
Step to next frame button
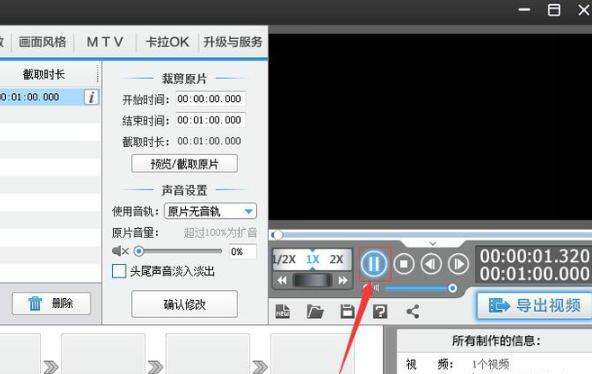(x=458, y=263)
